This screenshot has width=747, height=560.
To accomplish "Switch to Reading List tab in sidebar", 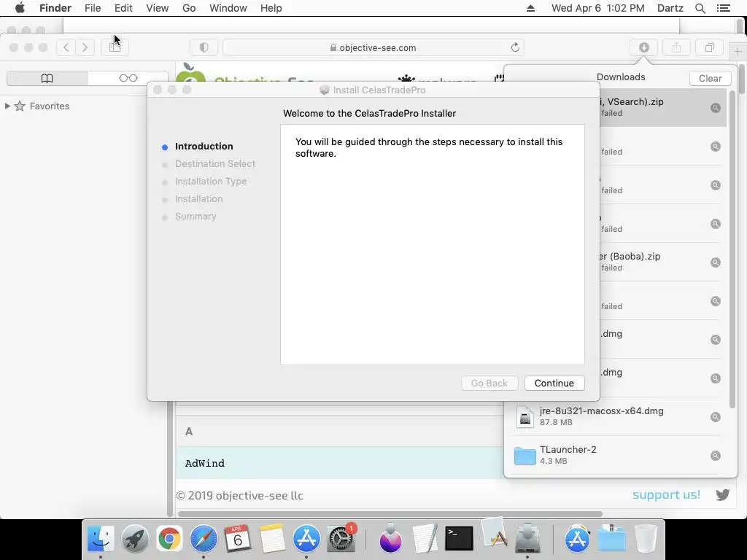I will click(x=128, y=78).
